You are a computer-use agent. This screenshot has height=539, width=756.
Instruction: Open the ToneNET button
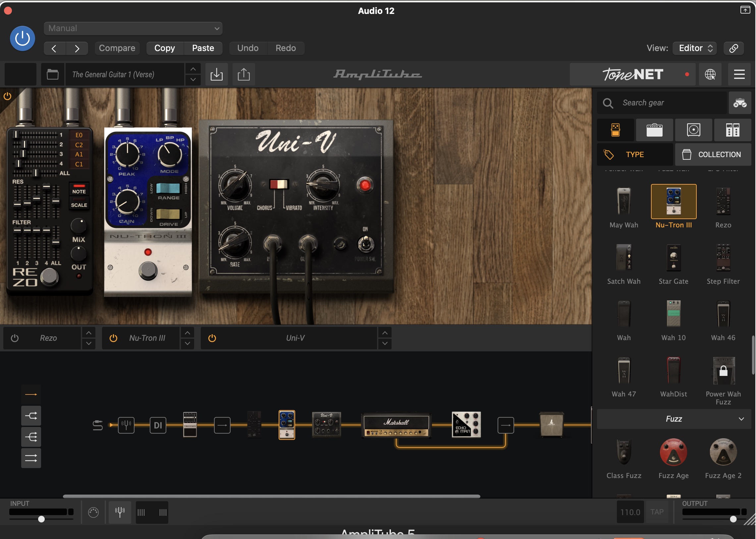click(x=633, y=74)
